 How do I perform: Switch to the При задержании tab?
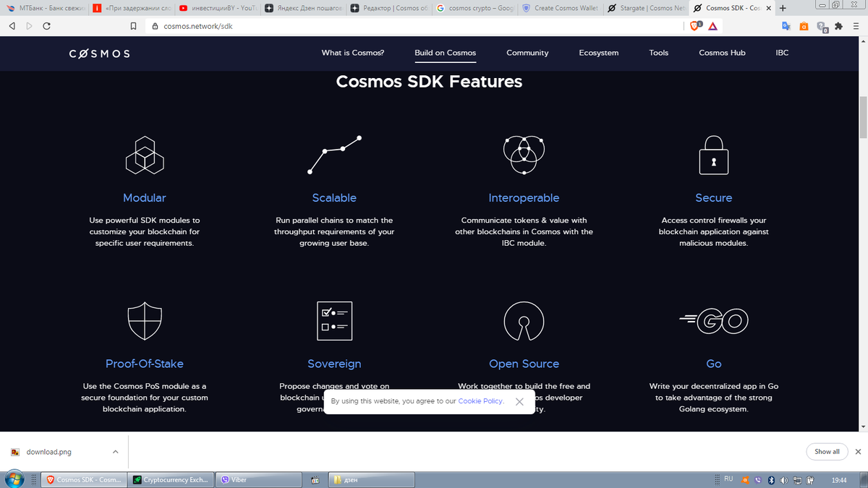pos(131,8)
